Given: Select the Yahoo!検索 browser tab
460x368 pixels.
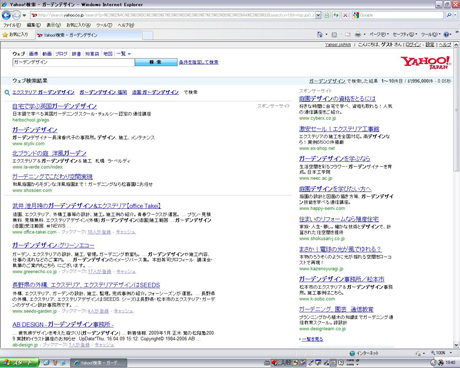Looking at the screenshot, I should (x=88, y=35).
